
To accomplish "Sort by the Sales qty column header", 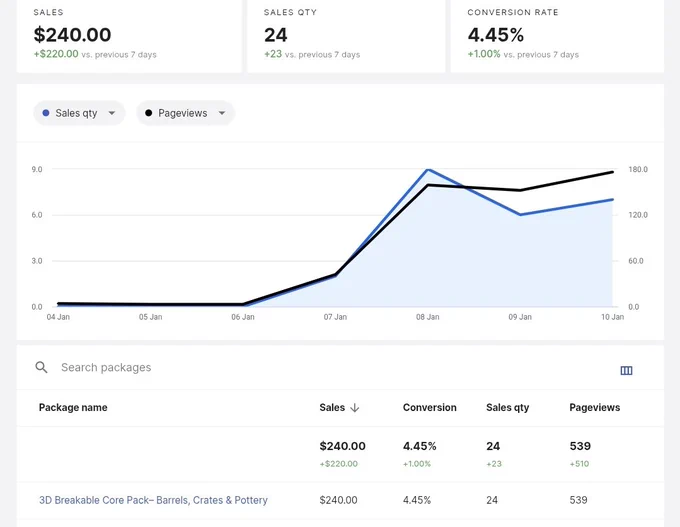I will [x=507, y=407].
